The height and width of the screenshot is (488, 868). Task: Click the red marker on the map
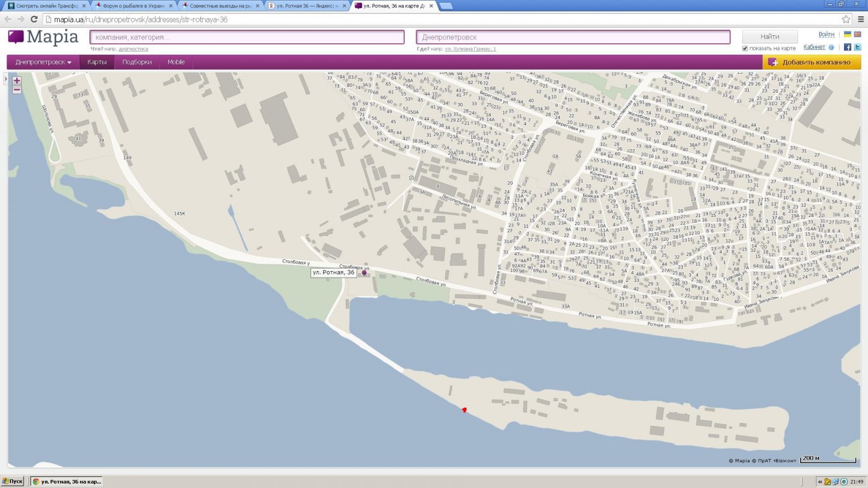(x=464, y=410)
